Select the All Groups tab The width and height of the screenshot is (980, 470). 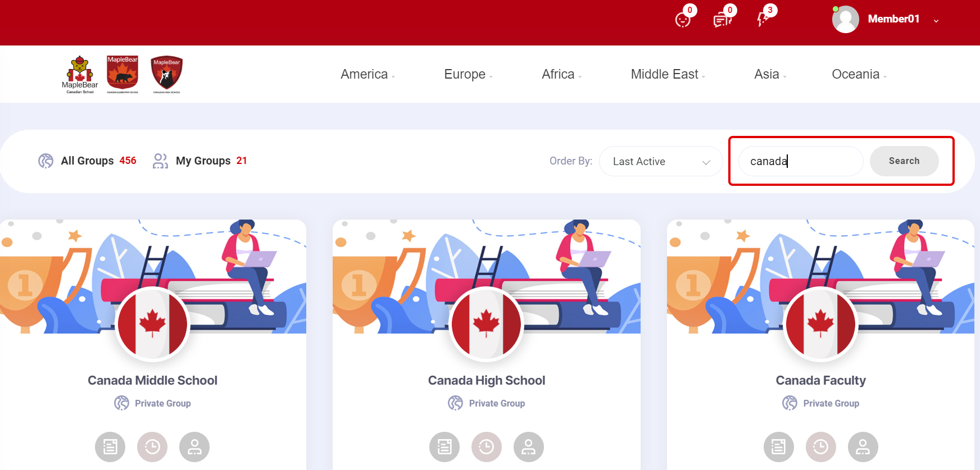coord(87,161)
